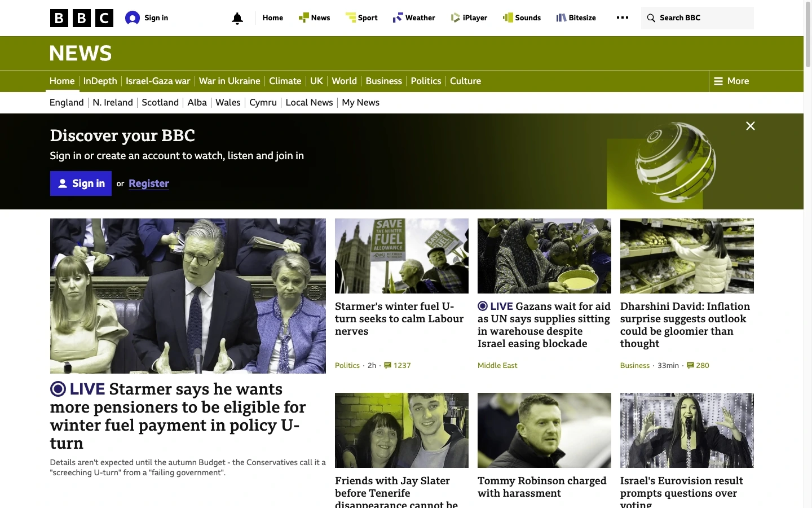
Task: Click the person icon in blue Sign in button
Action: pos(63,183)
